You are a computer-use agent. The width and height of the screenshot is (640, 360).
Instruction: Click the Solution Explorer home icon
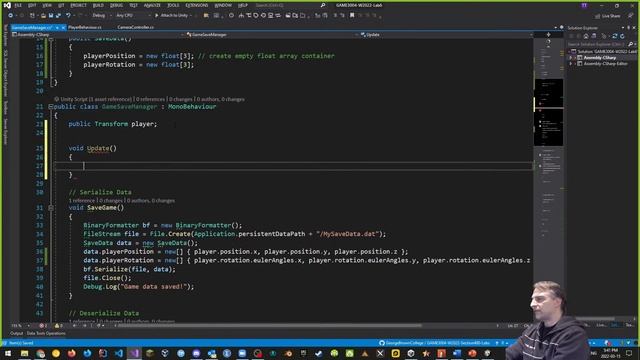[x=586, y=36]
